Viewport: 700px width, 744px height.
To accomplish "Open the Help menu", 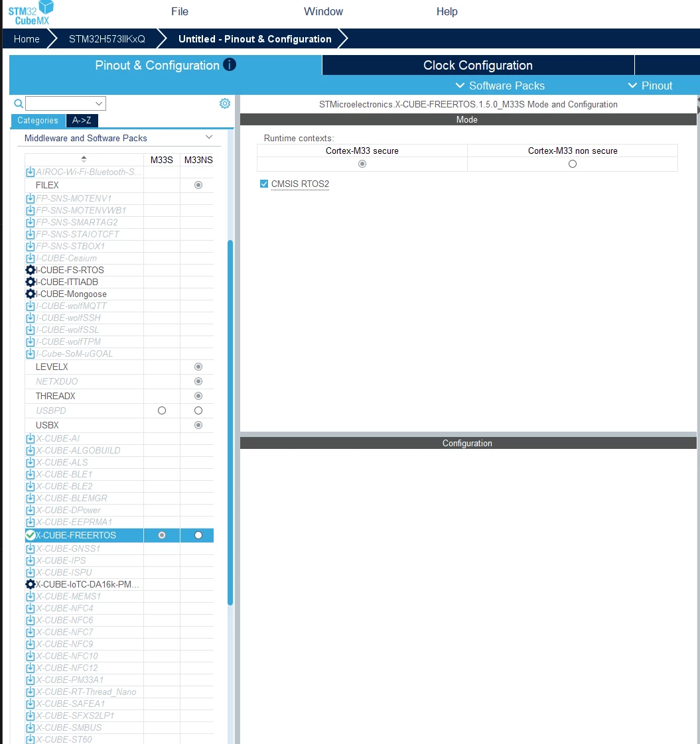I will click(x=447, y=11).
